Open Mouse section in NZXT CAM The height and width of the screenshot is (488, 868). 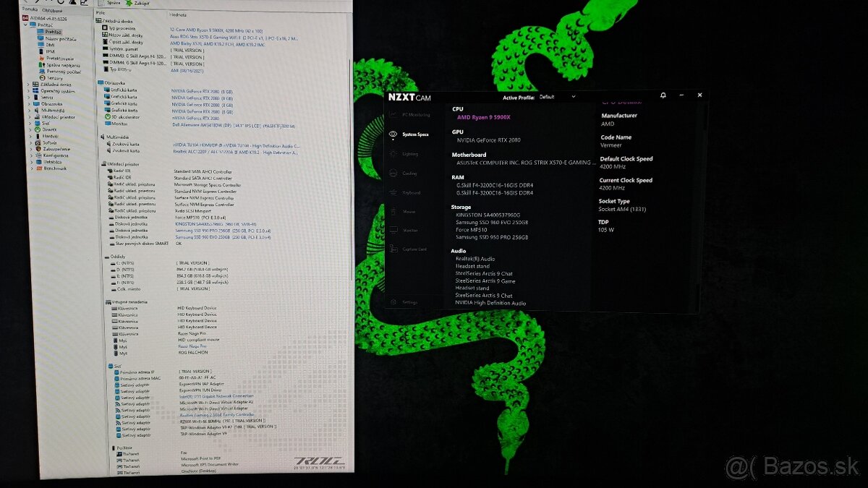click(404, 212)
